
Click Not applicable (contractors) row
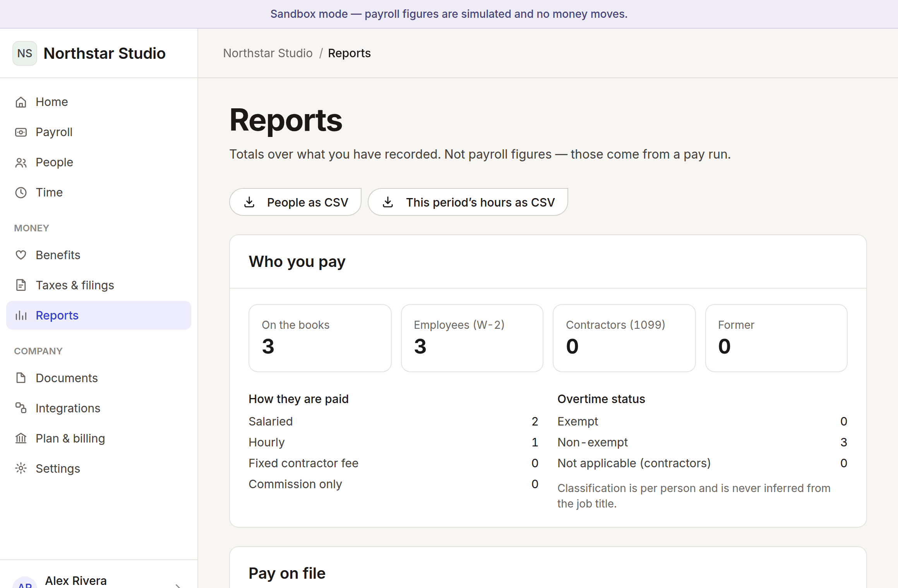(702, 463)
